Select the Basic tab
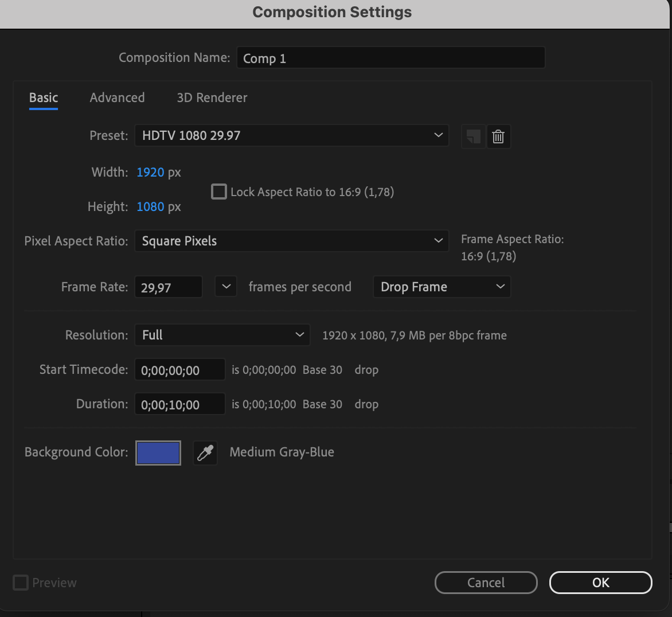The image size is (672, 617). (44, 97)
